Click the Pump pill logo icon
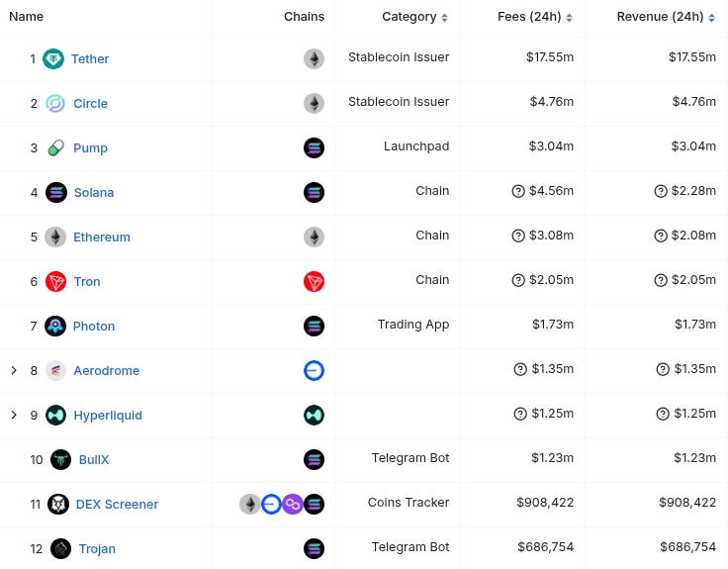 coord(55,148)
